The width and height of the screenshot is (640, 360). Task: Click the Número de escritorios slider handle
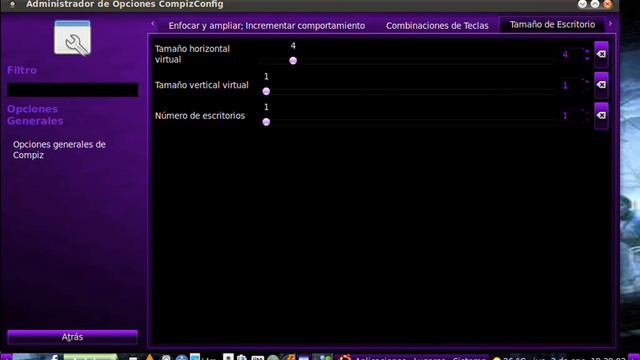[266, 122]
